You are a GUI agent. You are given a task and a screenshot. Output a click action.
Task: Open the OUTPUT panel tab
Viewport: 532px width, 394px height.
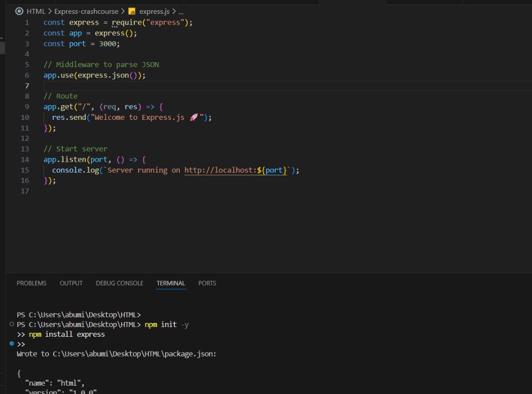point(71,283)
